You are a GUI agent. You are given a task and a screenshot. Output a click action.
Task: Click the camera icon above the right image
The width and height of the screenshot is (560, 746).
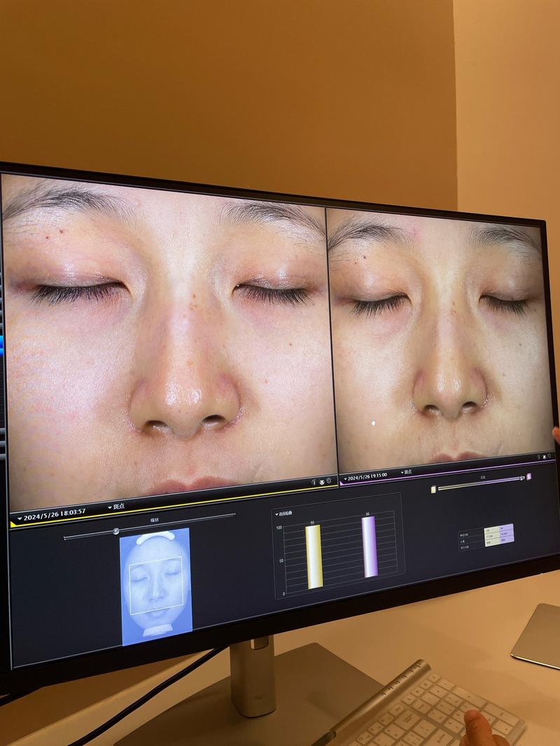[x=538, y=457]
